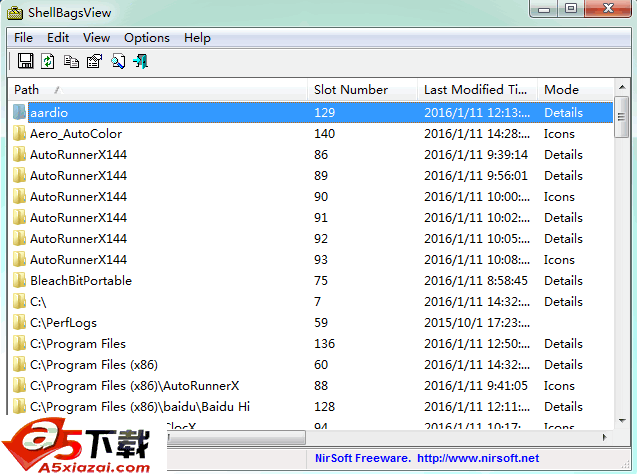Screen dimensions: 637x474
Task: Click the horizontal scrollbar right arrow
Action: [604, 437]
